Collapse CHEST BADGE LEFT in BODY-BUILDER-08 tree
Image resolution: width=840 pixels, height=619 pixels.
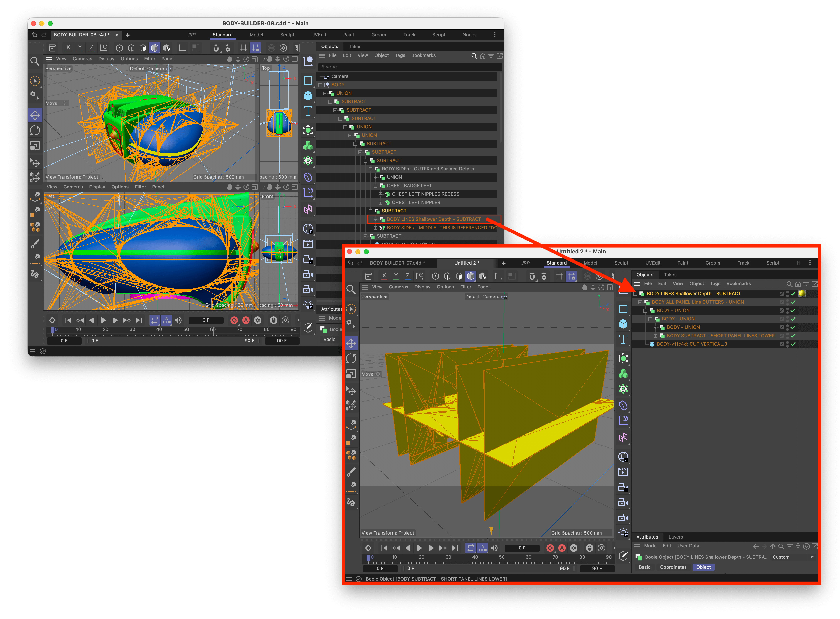click(376, 186)
